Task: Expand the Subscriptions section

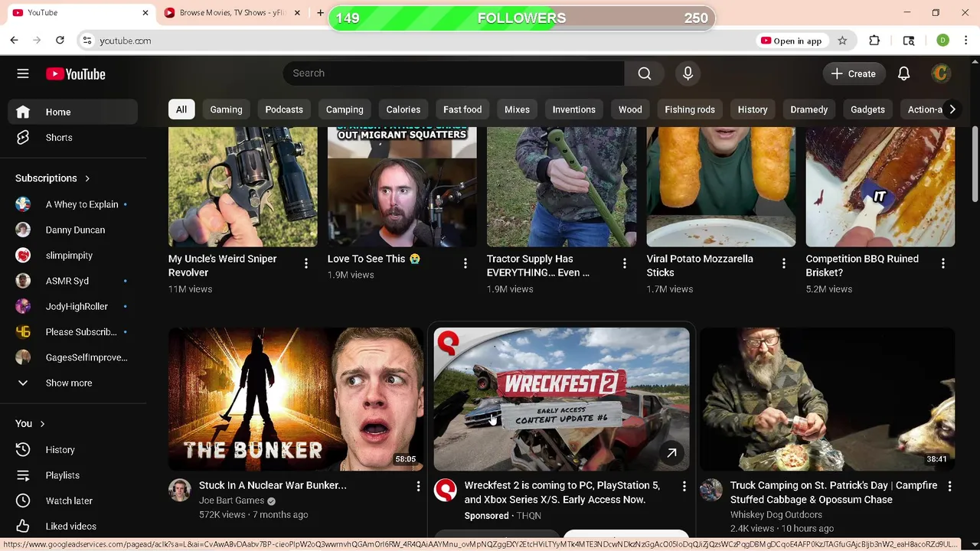Action: pos(53,178)
